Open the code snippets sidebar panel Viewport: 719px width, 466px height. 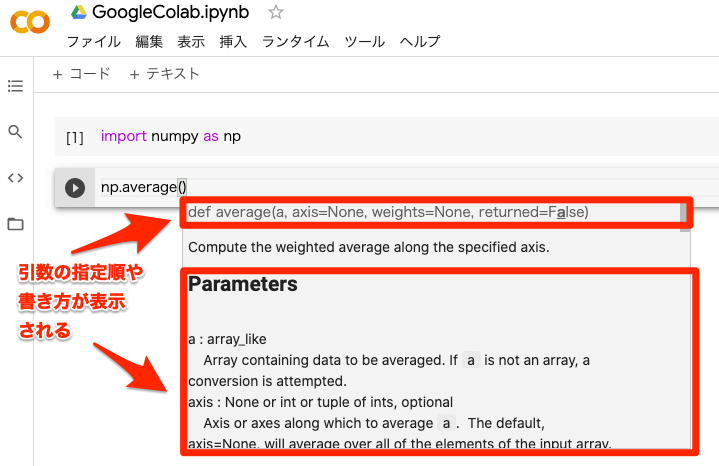[15, 178]
